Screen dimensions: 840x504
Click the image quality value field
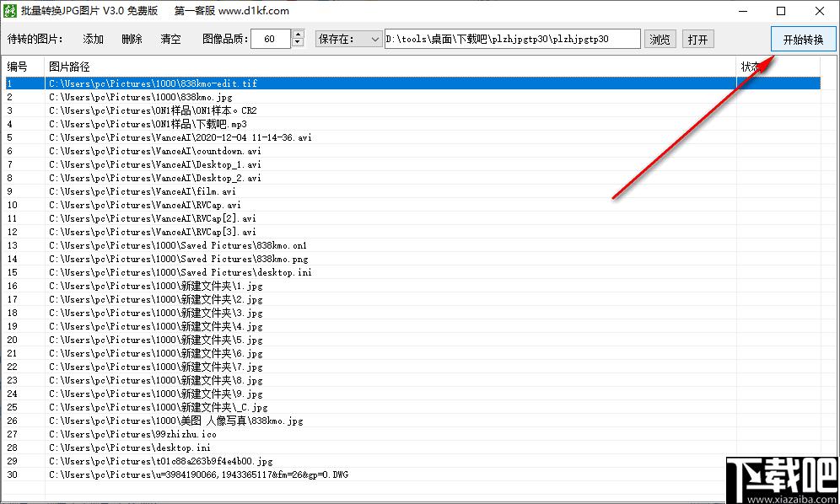tap(272, 40)
